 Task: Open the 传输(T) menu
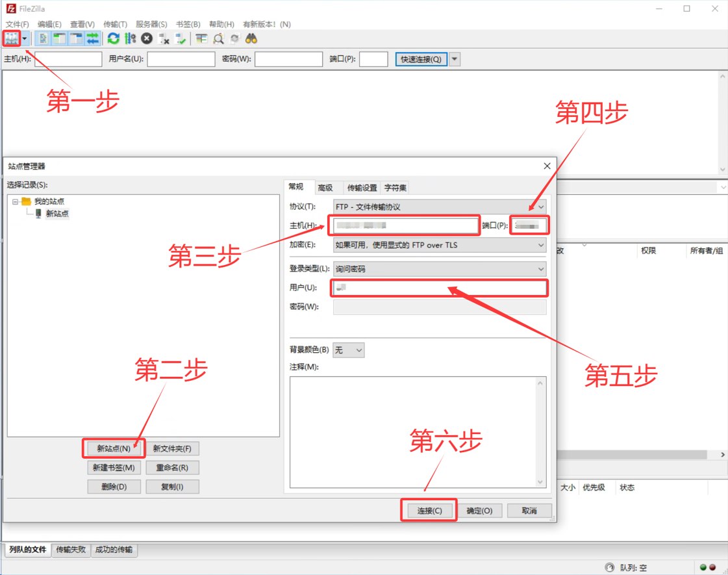click(115, 24)
